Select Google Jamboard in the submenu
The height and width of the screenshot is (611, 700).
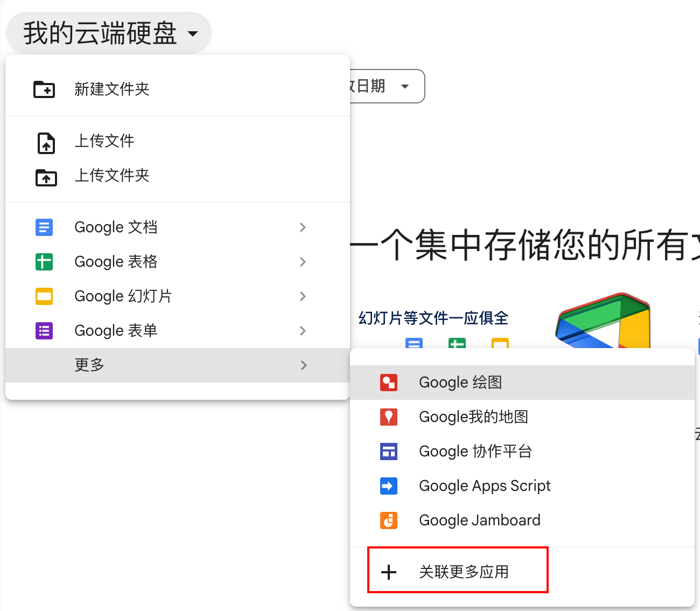pyautogui.click(x=522, y=520)
